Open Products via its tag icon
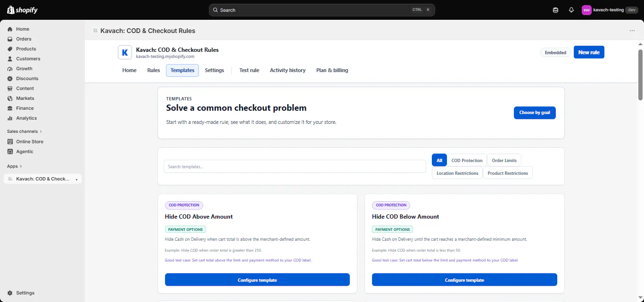The width and height of the screenshot is (644, 302). point(10,49)
